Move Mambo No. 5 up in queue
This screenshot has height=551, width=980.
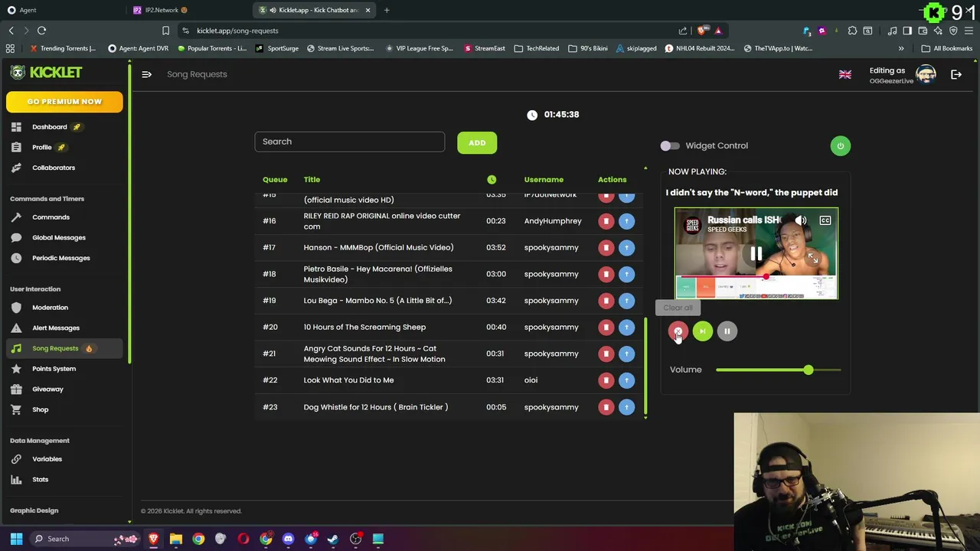coord(626,301)
